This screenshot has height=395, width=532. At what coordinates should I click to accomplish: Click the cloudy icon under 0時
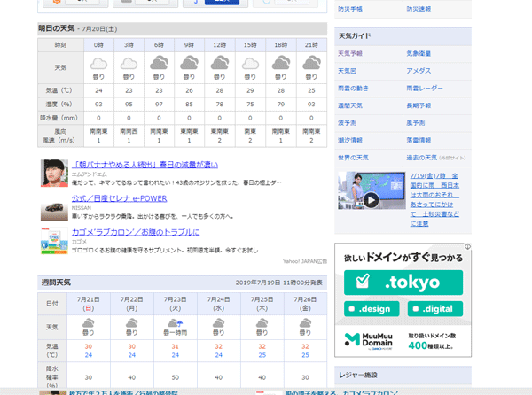pos(98,64)
